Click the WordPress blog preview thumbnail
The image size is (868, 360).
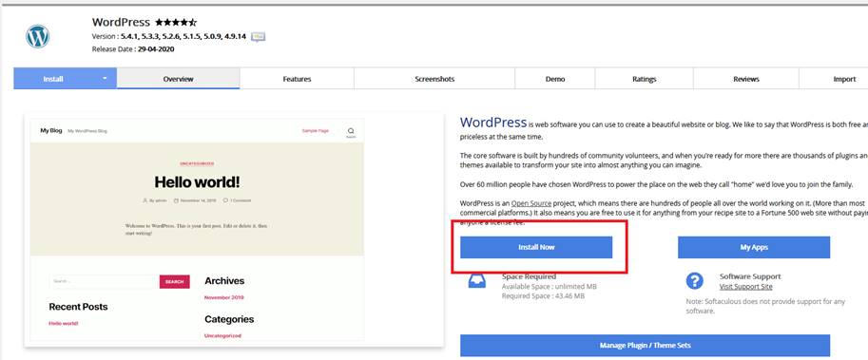pyautogui.click(x=234, y=230)
